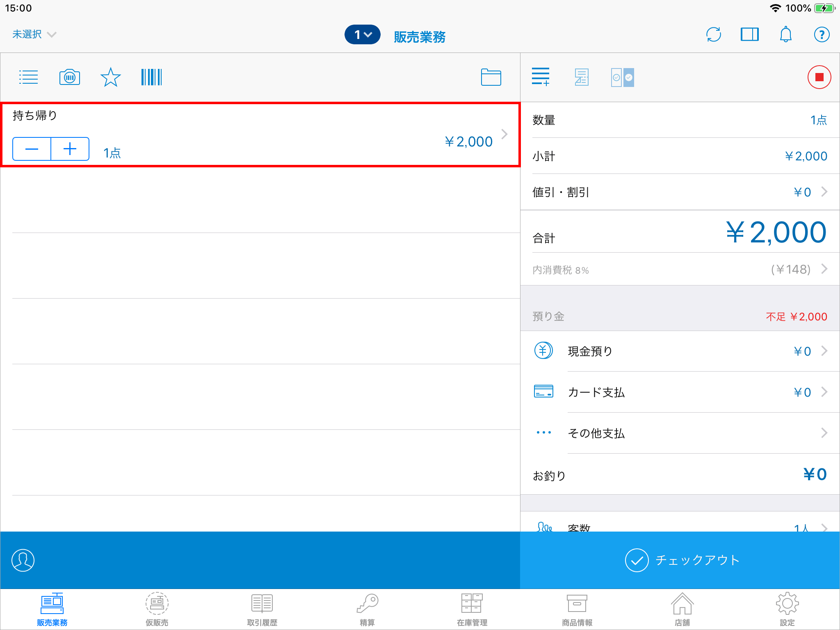Open notifications bell
840x630 pixels.
tap(786, 34)
